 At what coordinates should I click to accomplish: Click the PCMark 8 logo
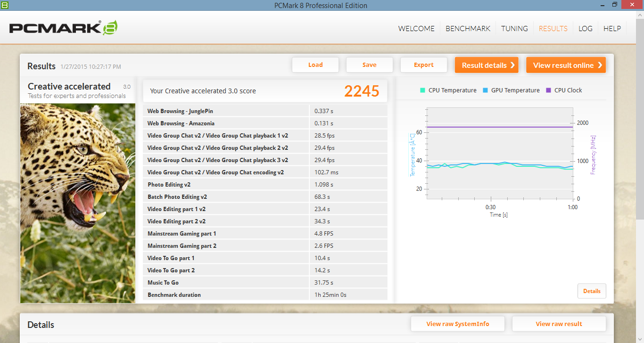click(63, 28)
